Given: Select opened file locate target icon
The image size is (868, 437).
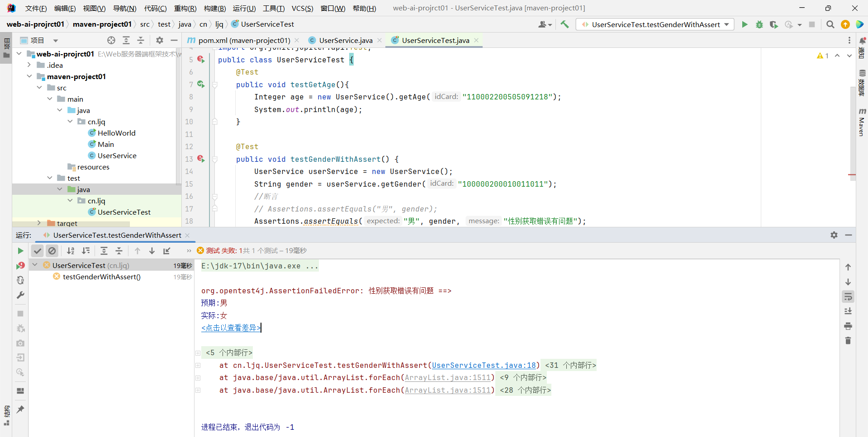Looking at the screenshot, I should click(111, 40).
